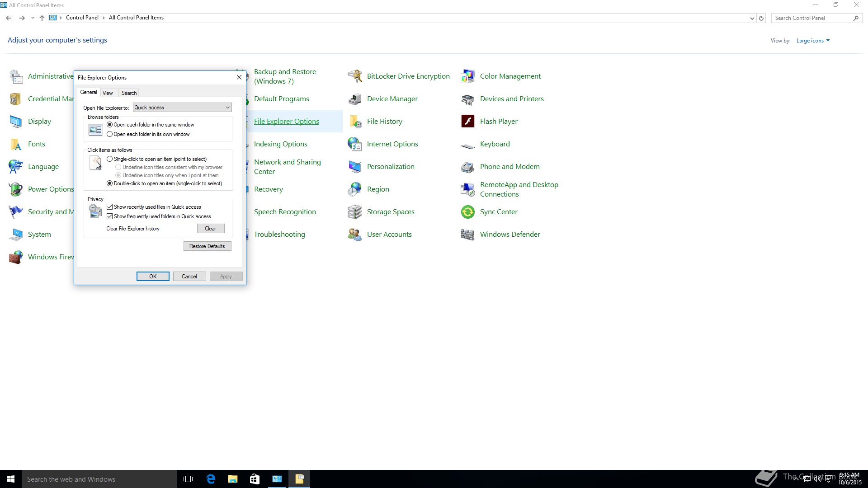Click the Administrative Tools icon

16,76
